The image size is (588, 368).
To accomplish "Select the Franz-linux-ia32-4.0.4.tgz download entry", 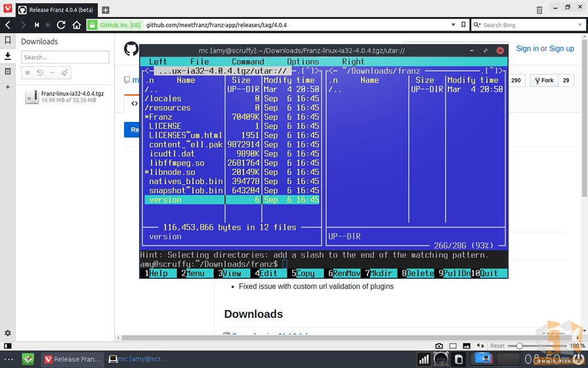I will pyautogui.click(x=65, y=97).
